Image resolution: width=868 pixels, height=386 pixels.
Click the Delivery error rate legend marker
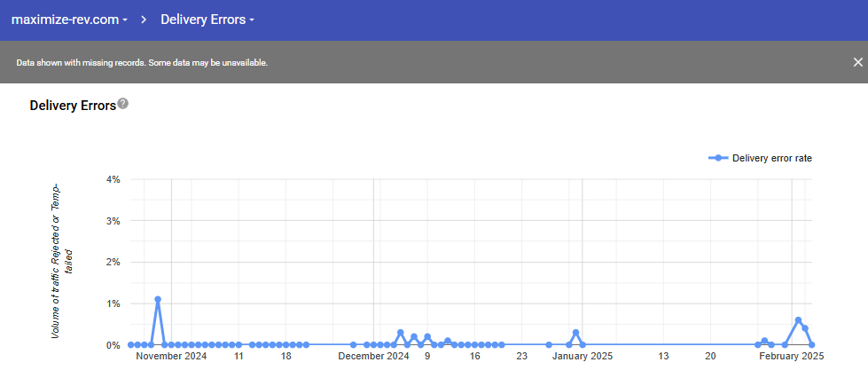point(718,158)
